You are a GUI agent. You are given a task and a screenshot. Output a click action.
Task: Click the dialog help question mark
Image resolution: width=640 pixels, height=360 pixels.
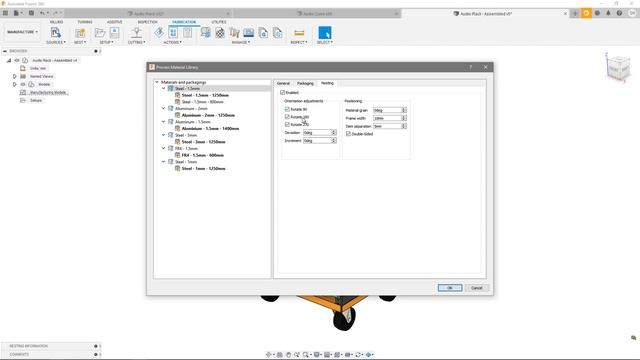(x=470, y=67)
